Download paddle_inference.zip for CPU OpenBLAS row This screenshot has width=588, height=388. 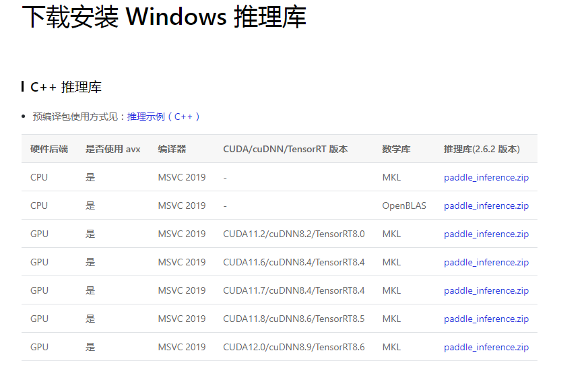486,206
